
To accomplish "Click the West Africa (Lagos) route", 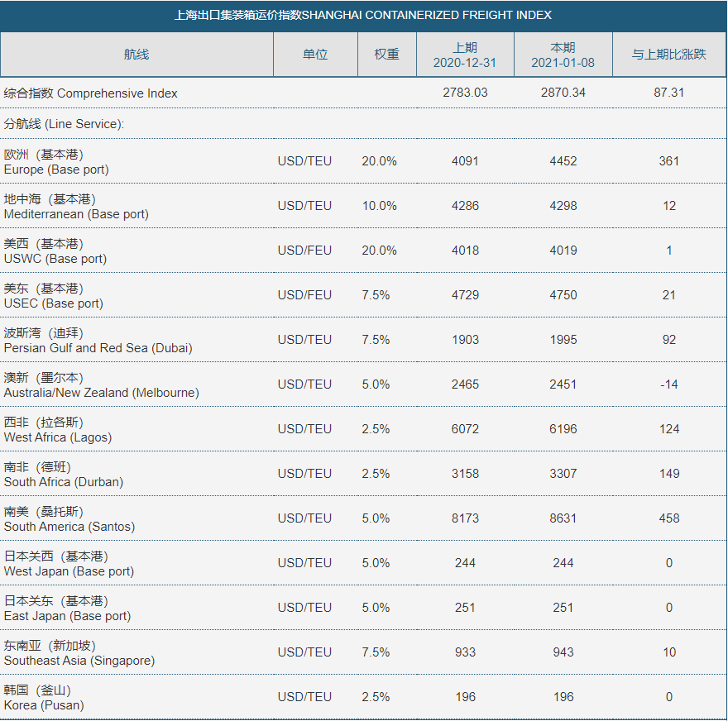I will point(58,430).
